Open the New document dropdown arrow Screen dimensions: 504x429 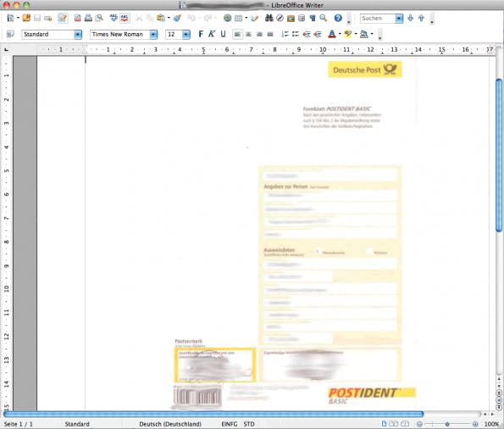18,18
